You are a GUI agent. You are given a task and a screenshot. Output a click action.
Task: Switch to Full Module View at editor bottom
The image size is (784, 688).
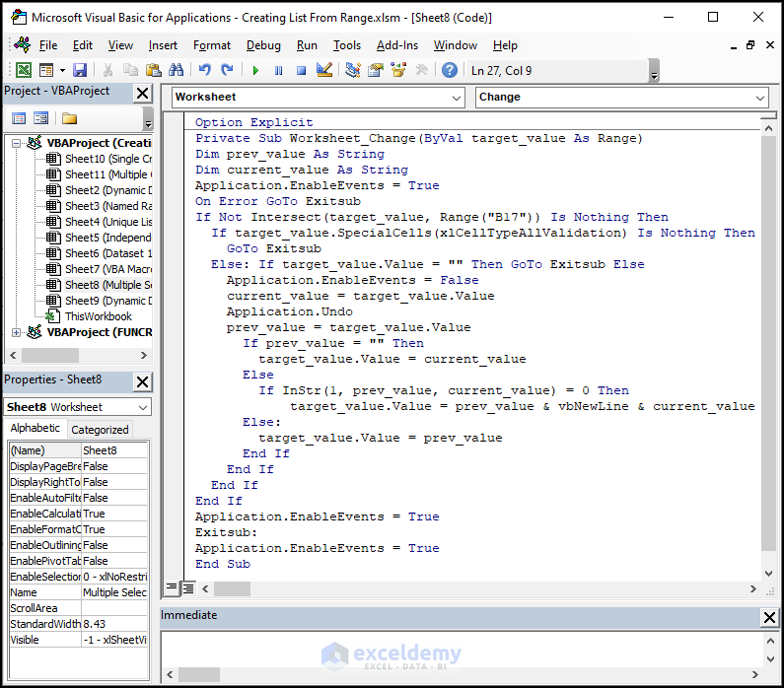pos(187,588)
